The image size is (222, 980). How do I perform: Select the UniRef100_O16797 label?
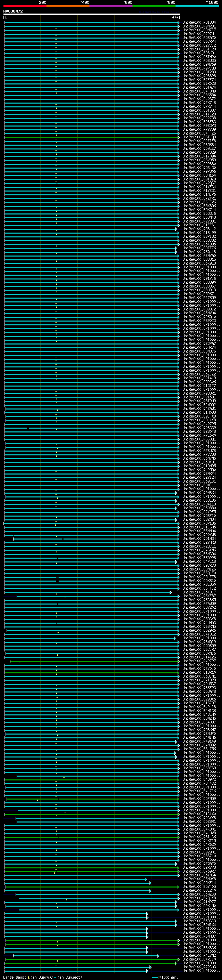(x=199, y=703)
